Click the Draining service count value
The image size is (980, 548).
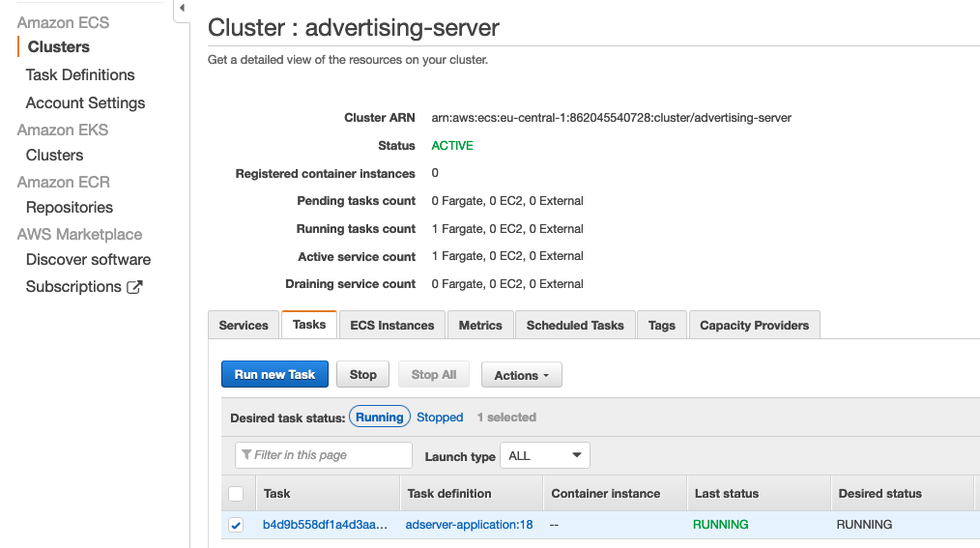(506, 284)
